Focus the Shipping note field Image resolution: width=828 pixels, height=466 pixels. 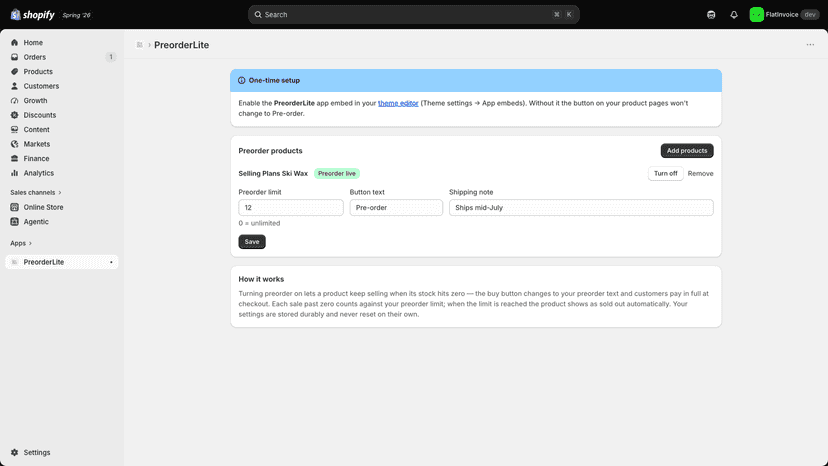[x=581, y=208]
